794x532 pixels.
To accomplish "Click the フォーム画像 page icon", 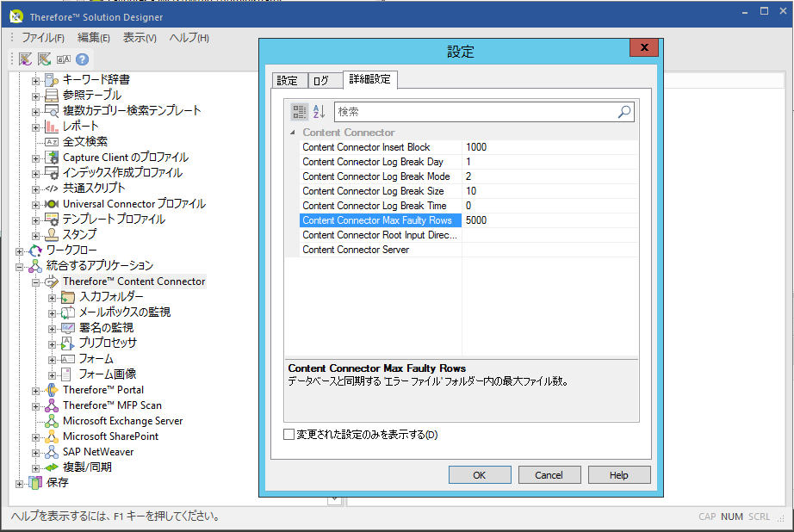I will tap(65, 374).
